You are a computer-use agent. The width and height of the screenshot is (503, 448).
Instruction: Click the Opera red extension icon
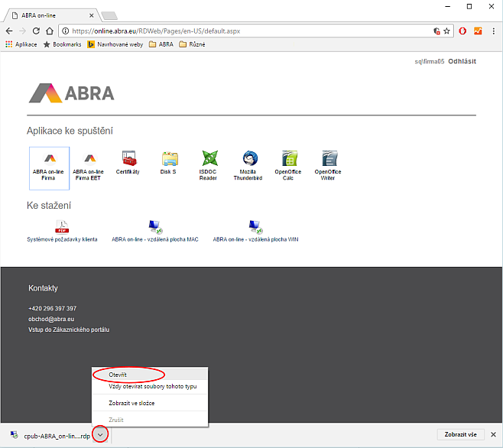click(462, 31)
